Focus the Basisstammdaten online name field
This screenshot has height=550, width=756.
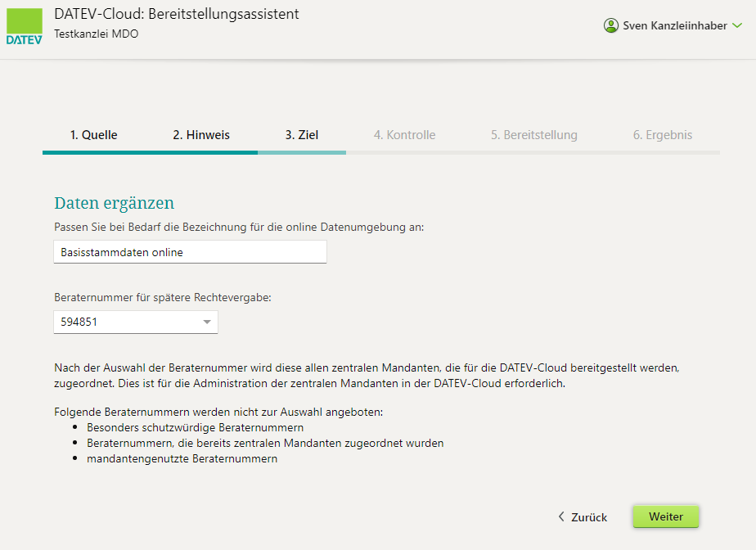(x=190, y=252)
